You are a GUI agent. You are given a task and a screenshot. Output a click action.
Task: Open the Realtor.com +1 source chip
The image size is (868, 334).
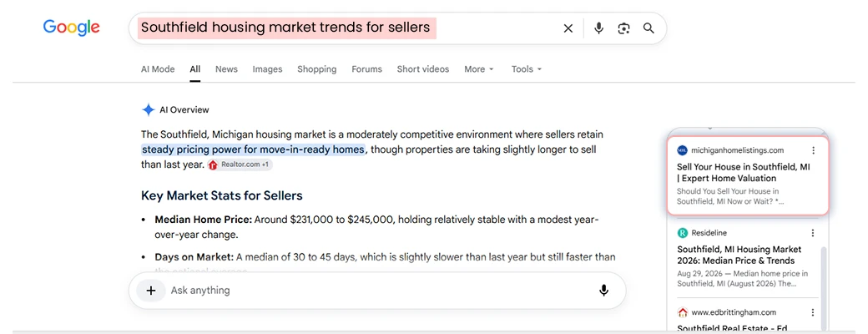(240, 164)
